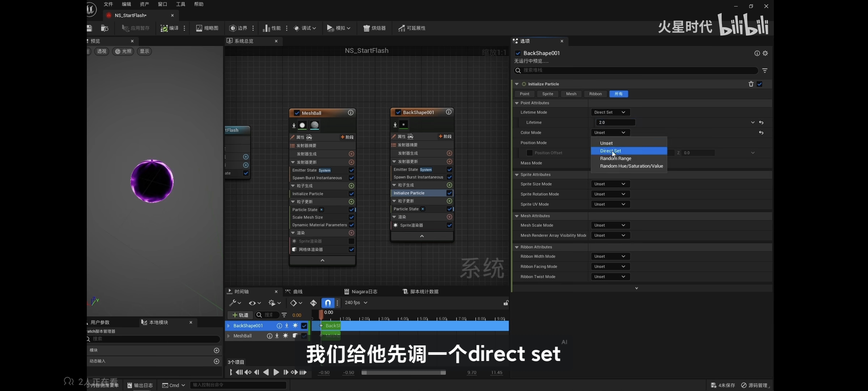
Task: Open the Lifetime Mode dropdown
Action: 610,112
